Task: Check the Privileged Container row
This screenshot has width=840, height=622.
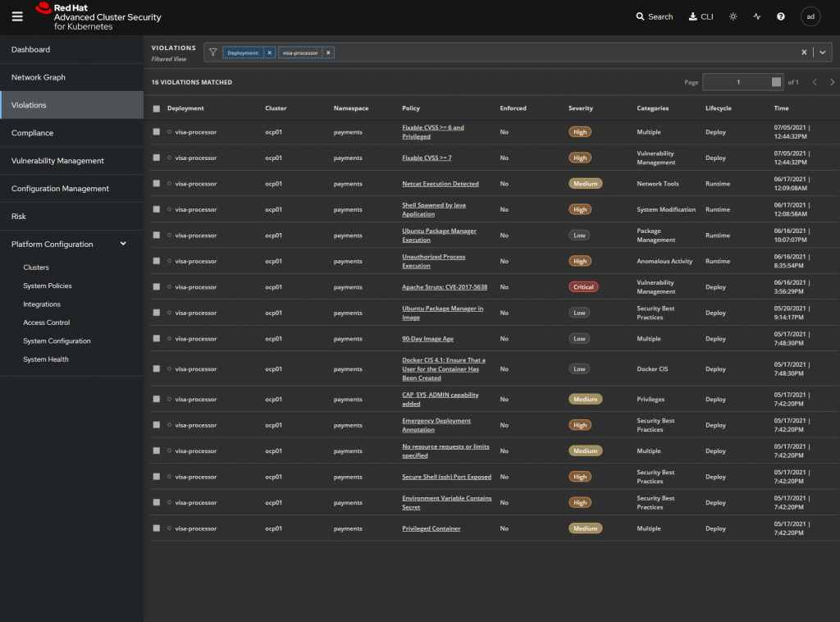Action: pyautogui.click(x=157, y=528)
